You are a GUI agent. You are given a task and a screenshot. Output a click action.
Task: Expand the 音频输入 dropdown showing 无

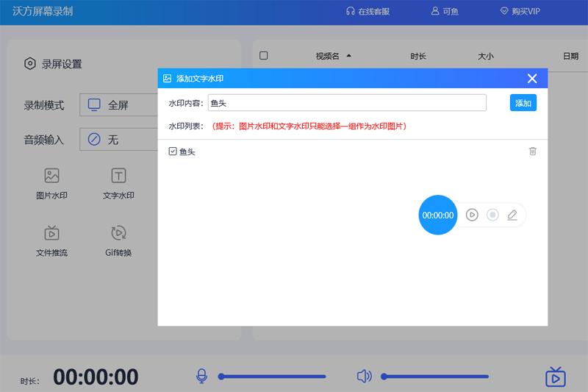click(x=118, y=139)
